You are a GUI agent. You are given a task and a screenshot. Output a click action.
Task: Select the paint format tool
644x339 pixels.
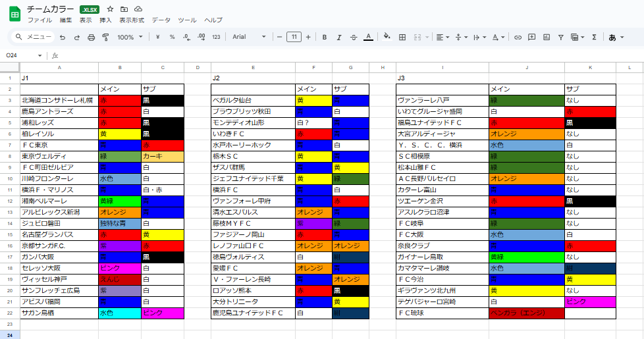tap(105, 38)
